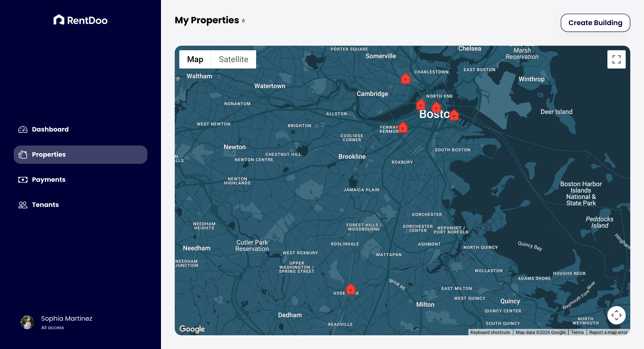Click the My Properties heading

pos(207,20)
